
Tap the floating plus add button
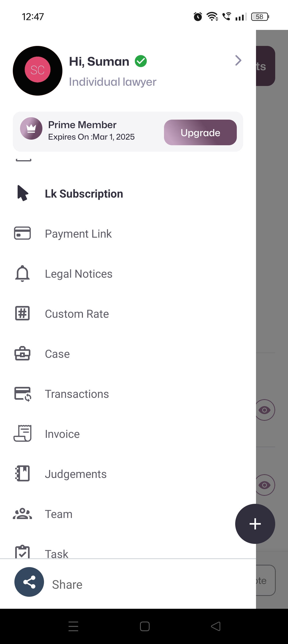255,524
